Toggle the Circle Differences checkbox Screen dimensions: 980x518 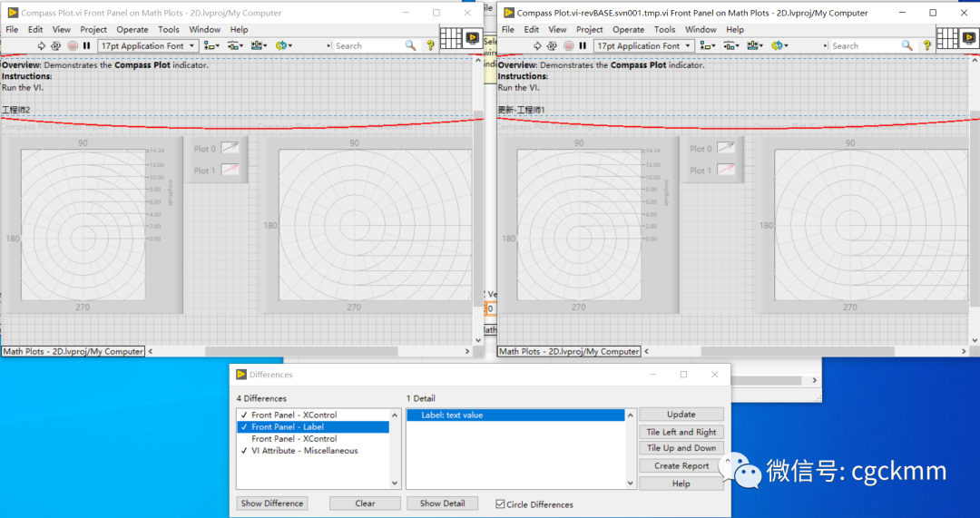(x=500, y=504)
